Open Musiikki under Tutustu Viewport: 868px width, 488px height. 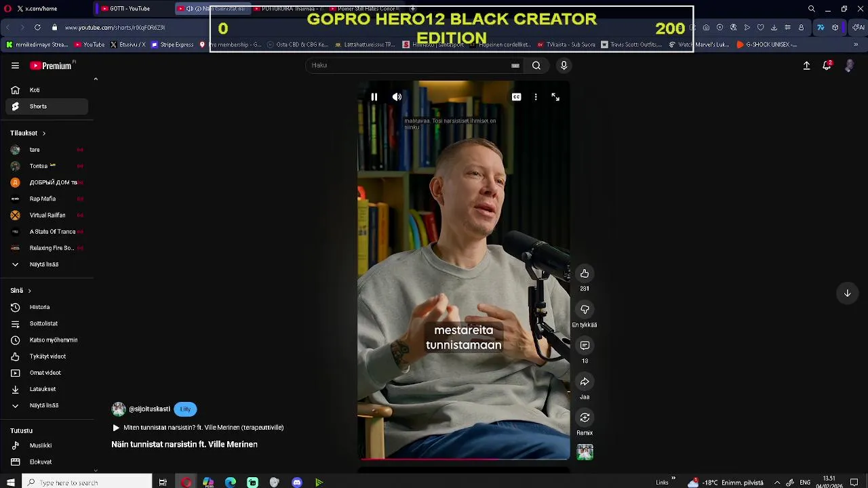[47, 445]
